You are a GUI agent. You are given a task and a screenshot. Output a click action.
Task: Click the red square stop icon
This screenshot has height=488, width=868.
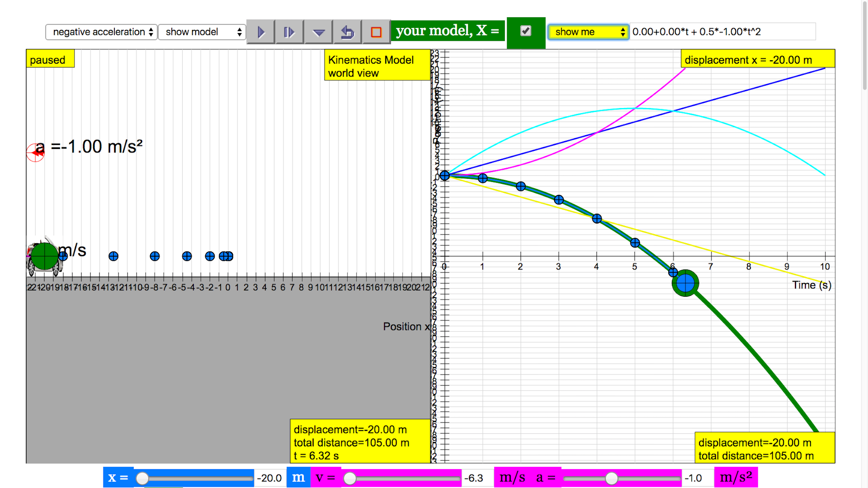point(376,32)
